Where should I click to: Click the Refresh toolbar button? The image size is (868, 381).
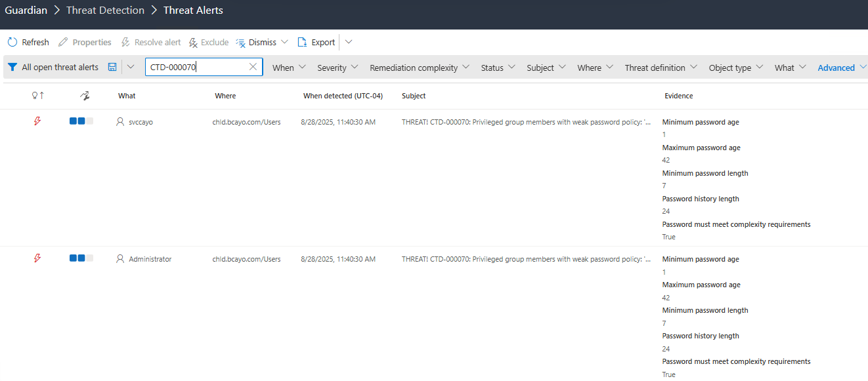click(x=28, y=43)
